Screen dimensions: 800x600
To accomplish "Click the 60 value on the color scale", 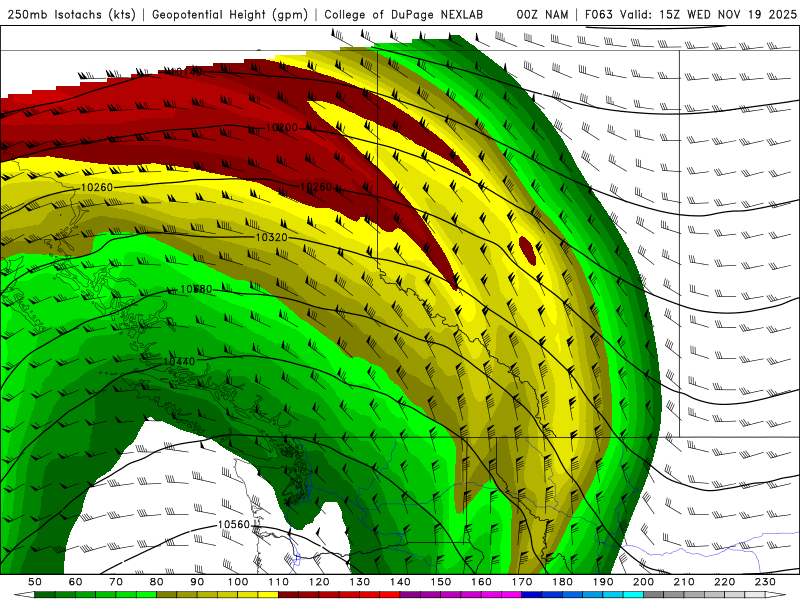I will 75,582.
